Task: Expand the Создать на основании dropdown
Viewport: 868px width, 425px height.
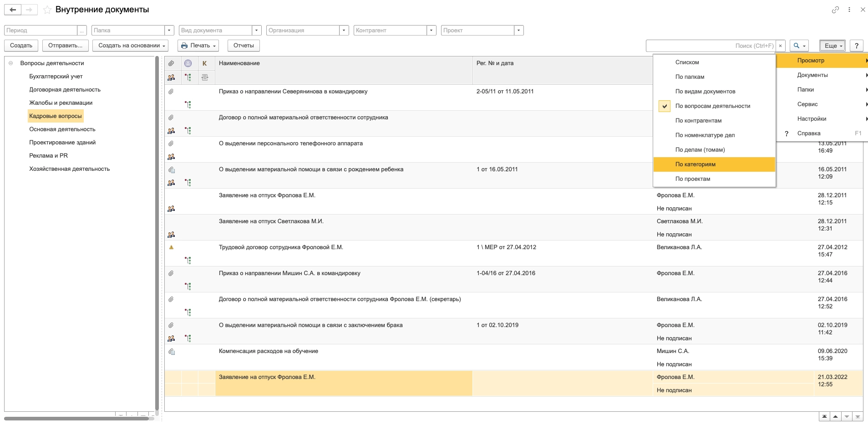Action: click(x=130, y=46)
